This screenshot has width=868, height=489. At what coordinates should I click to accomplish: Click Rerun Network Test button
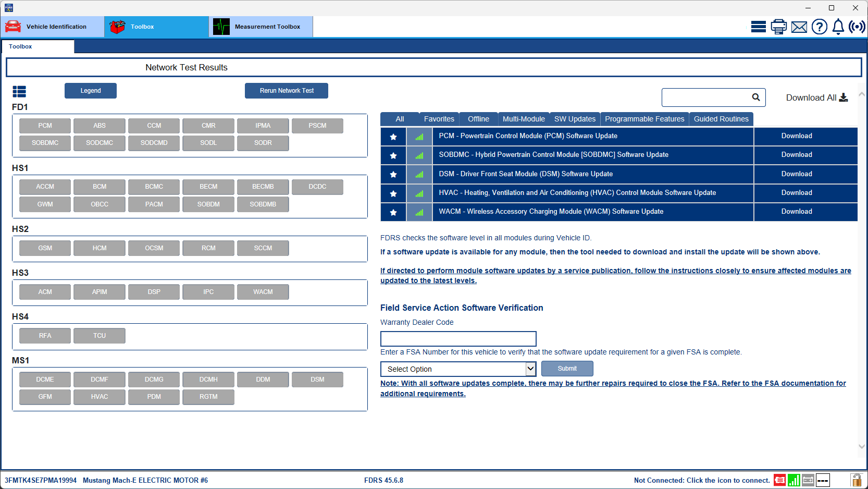(287, 91)
